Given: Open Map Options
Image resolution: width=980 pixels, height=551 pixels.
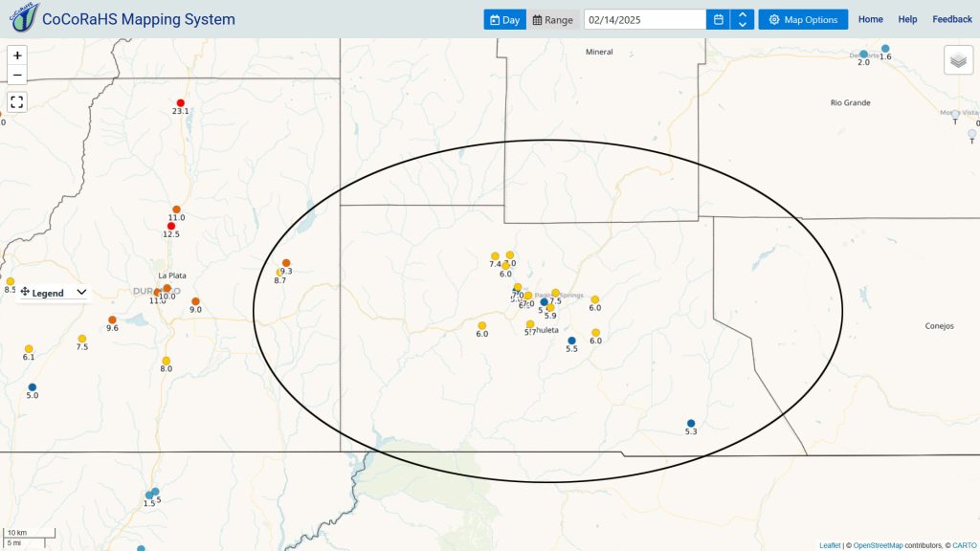Looking at the screenshot, I should (x=803, y=19).
